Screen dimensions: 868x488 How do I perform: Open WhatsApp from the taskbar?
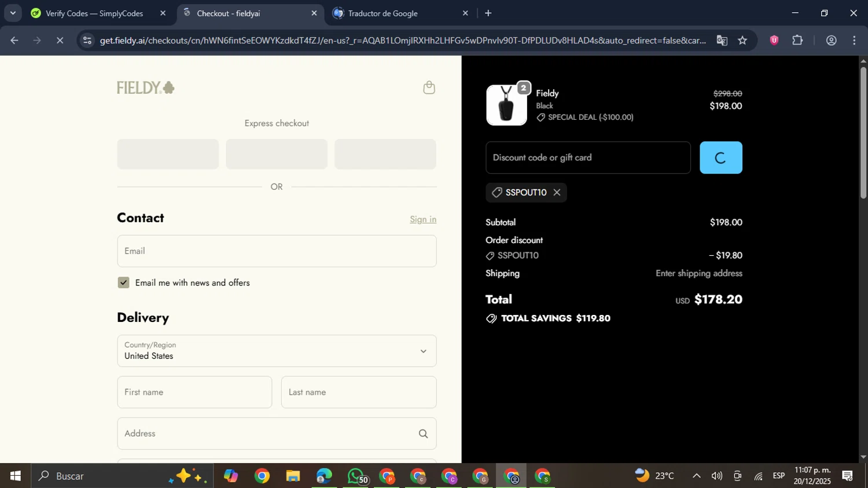[356, 476]
